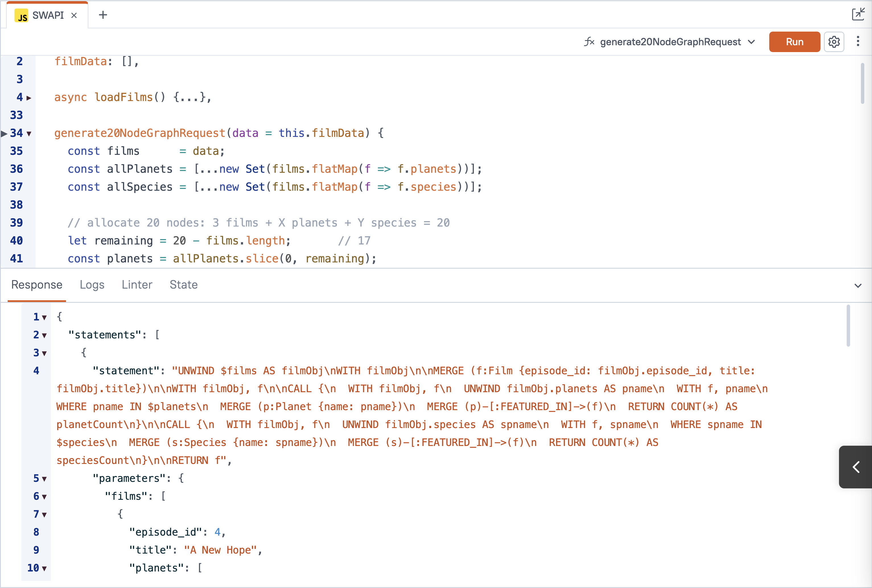Collapse the response panel with the chevron

coord(858,286)
